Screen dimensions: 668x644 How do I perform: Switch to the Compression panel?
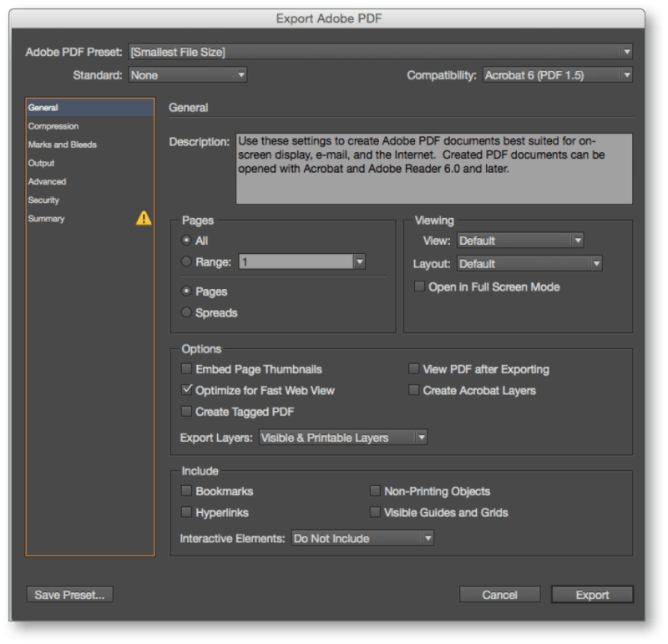53,126
